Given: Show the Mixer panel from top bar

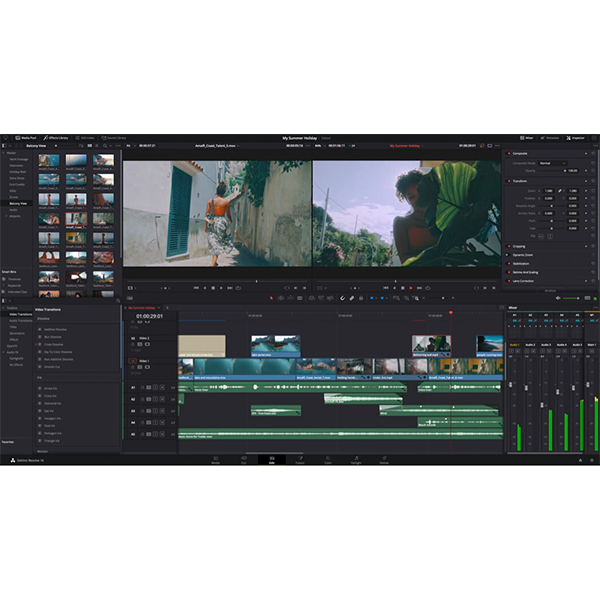Looking at the screenshot, I should (524, 137).
